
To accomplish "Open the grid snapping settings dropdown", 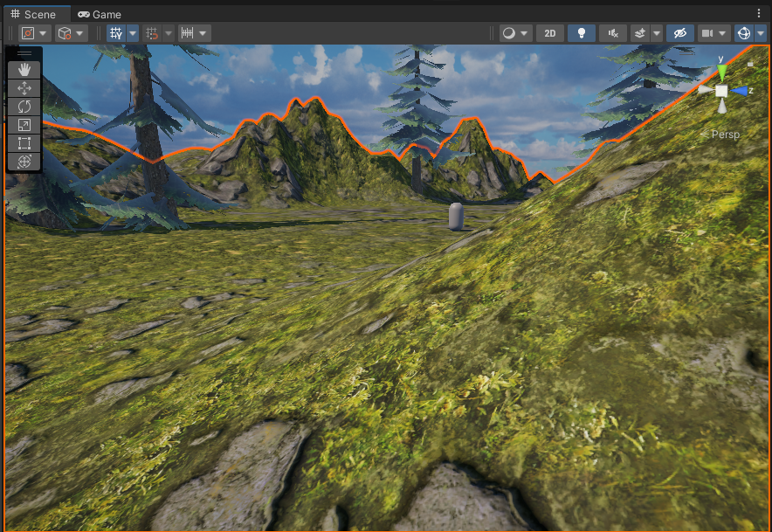I will point(169,33).
